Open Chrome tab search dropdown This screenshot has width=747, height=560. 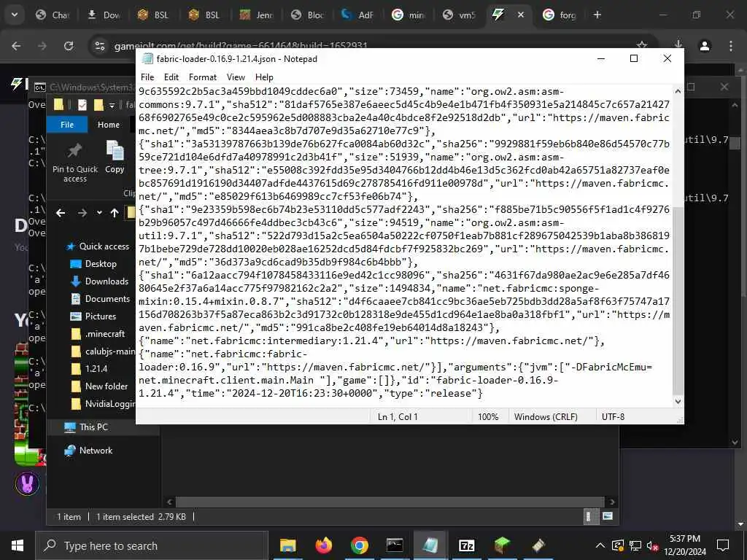pyautogui.click(x=15, y=15)
